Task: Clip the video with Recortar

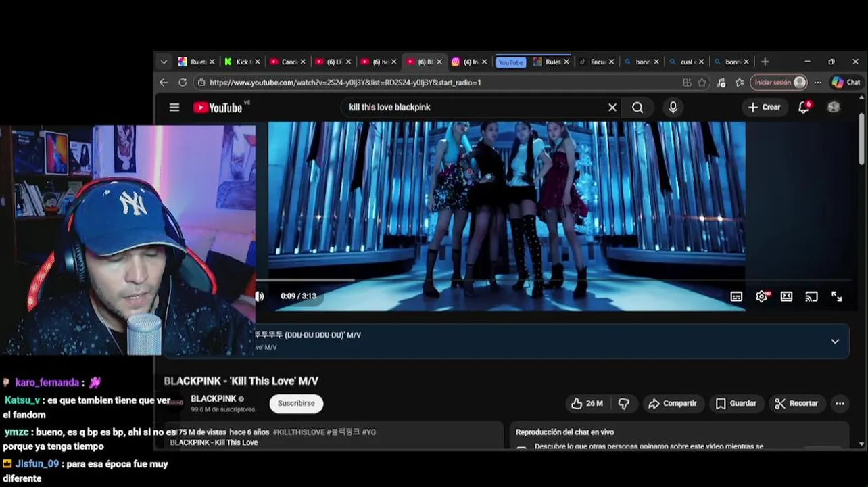Action: click(x=796, y=403)
